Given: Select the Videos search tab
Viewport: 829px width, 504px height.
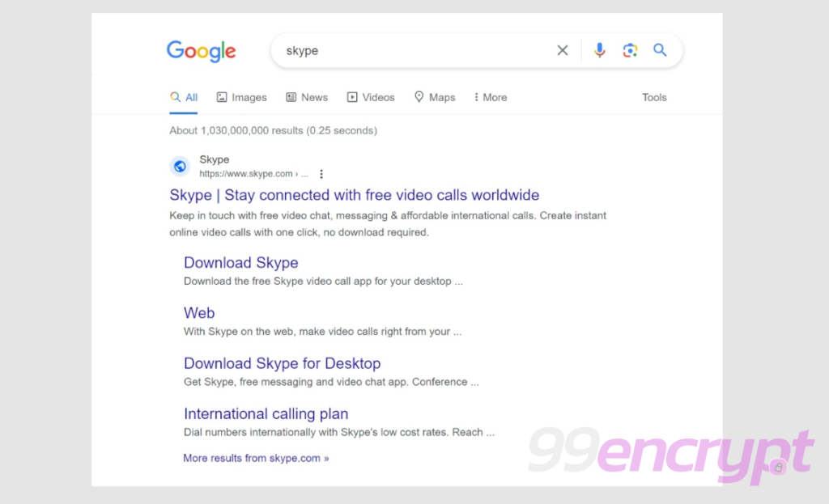Looking at the screenshot, I should tap(370, 96).
